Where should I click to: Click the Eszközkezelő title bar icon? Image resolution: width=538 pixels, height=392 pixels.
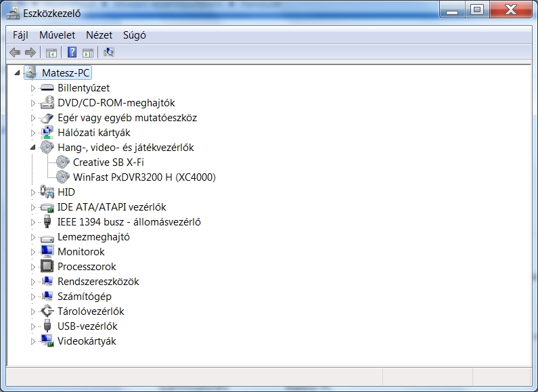tap(13, 13)
